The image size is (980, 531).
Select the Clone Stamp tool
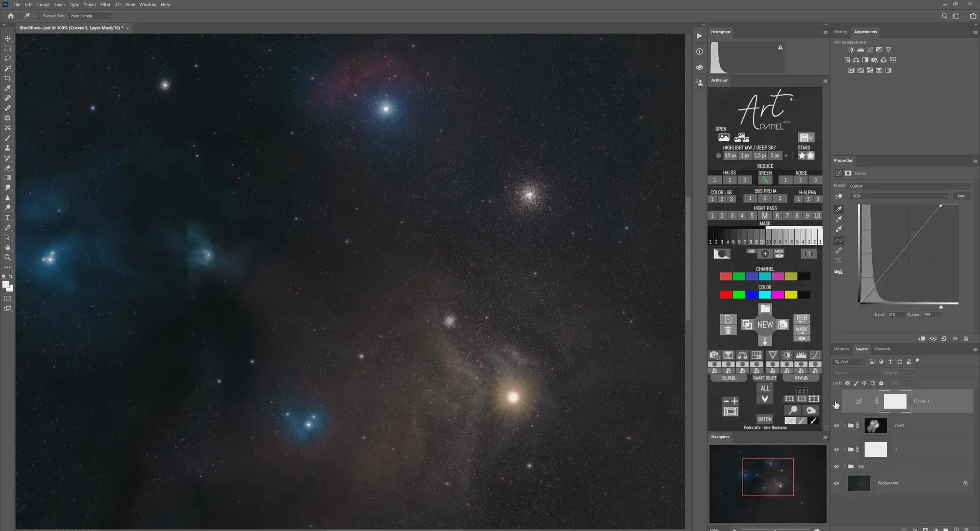[x=8, y=148]
